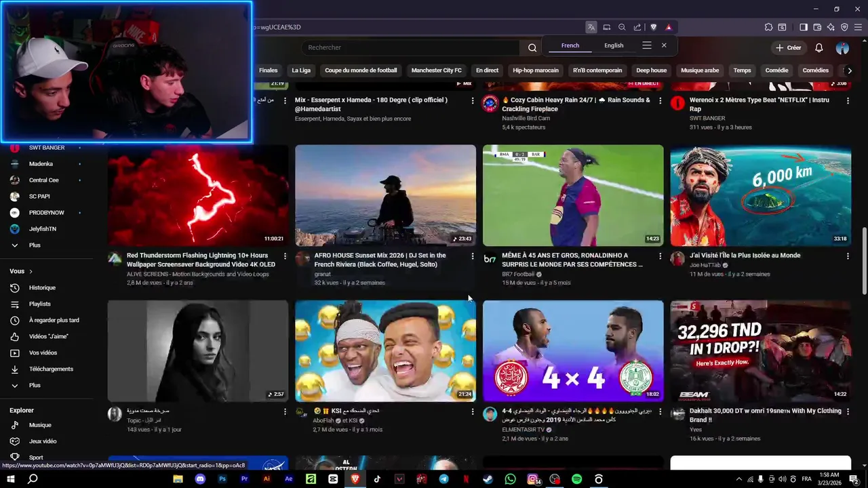The image size is (868, 488).
Task: Open Steam from the taskbar
Action: pos(488,479)
